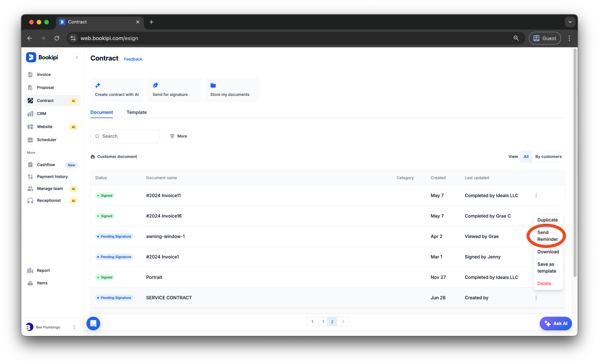Viewport: 599px width, 364px height.
Task: Open the Invoice icon in sidebar
Action: click(x=30, y=75)
